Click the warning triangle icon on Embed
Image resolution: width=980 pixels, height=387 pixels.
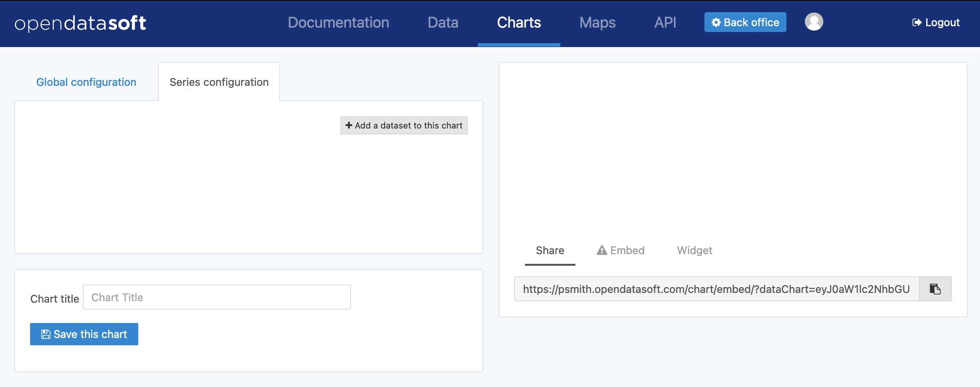[x=602, y=250]
